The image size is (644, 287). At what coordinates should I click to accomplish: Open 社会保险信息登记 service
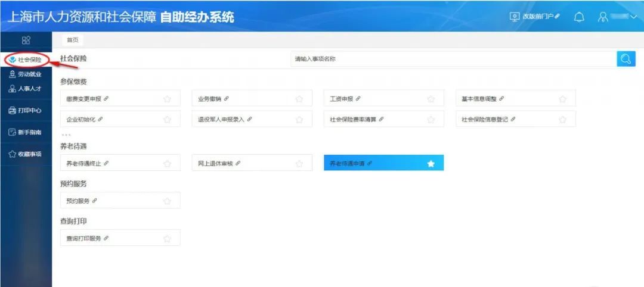(x=516, y=119)
